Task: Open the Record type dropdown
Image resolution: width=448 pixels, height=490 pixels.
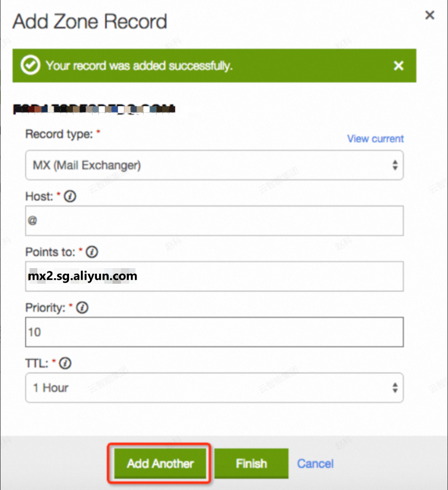Action: coord(215,165)
